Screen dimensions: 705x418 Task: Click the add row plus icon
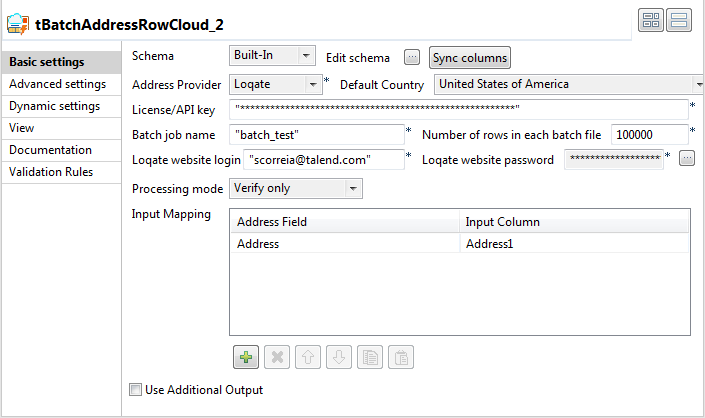coord(245,357)
